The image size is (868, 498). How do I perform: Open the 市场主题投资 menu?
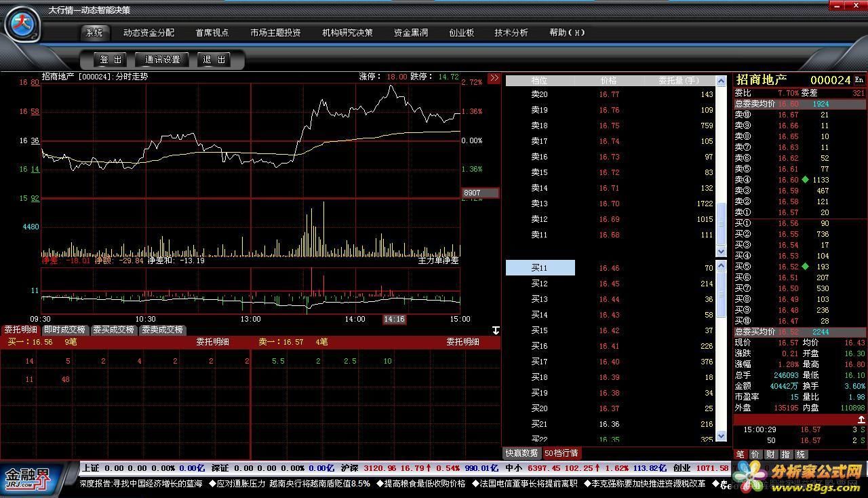275,33
